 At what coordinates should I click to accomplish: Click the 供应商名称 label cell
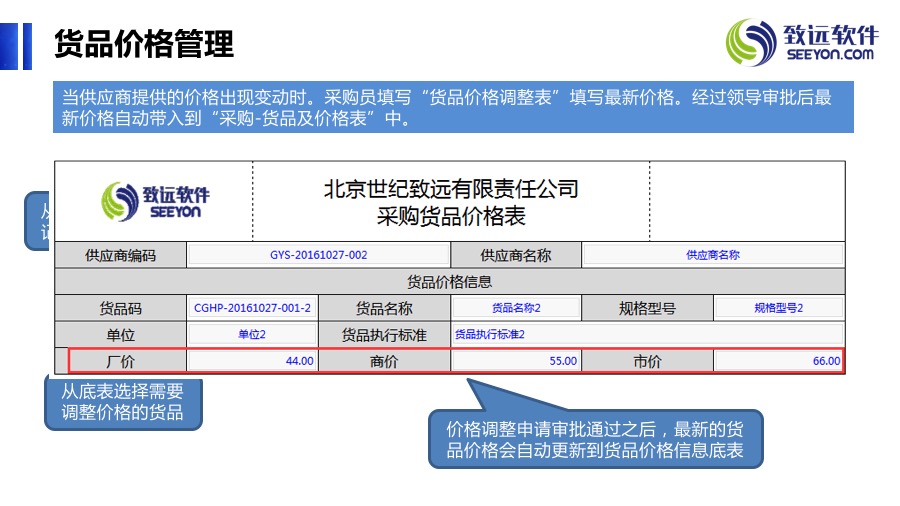[515, 255]
